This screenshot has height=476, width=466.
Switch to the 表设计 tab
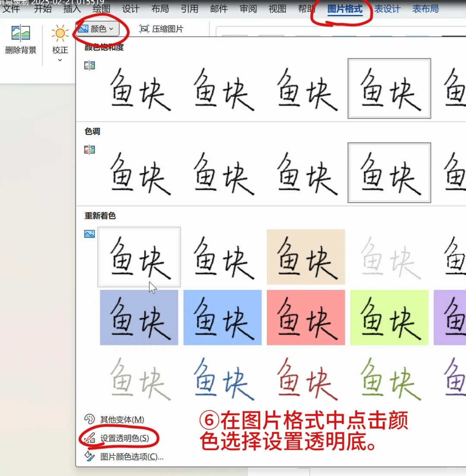pos(387,9)
